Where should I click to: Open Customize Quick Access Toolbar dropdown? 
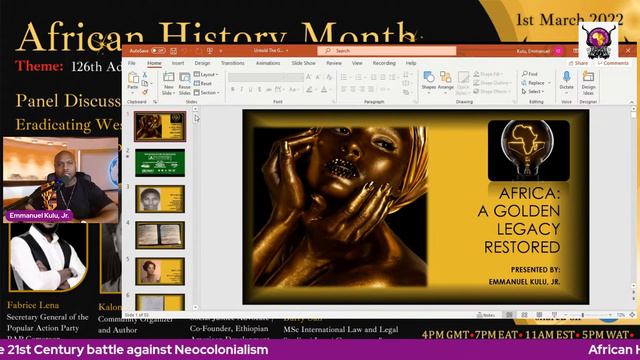(x=221, y=51)
